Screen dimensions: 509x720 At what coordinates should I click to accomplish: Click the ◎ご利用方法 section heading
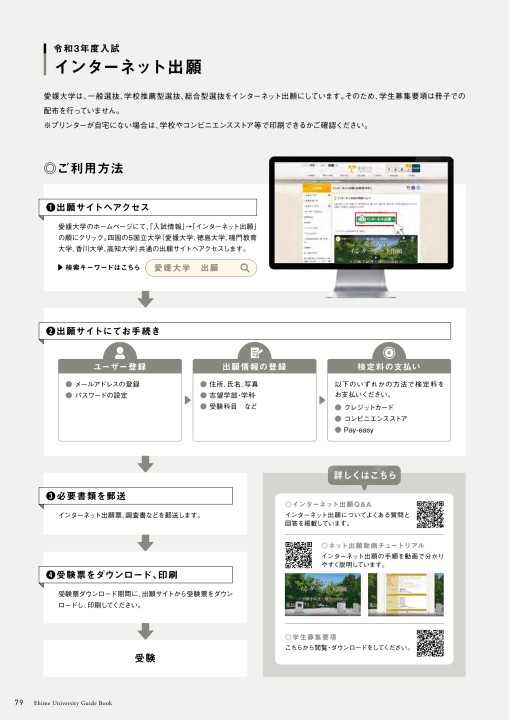click(x=84, y=169)
